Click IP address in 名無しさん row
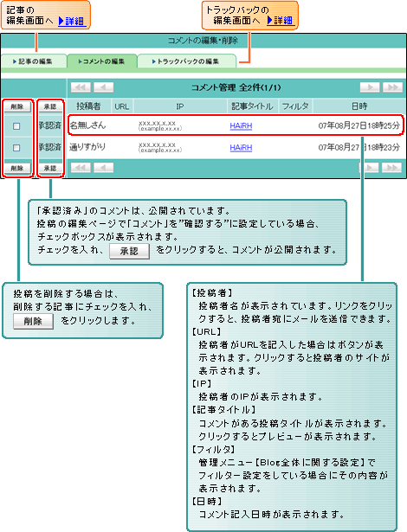Screen dimensions: 407x532 coord(160,125)
